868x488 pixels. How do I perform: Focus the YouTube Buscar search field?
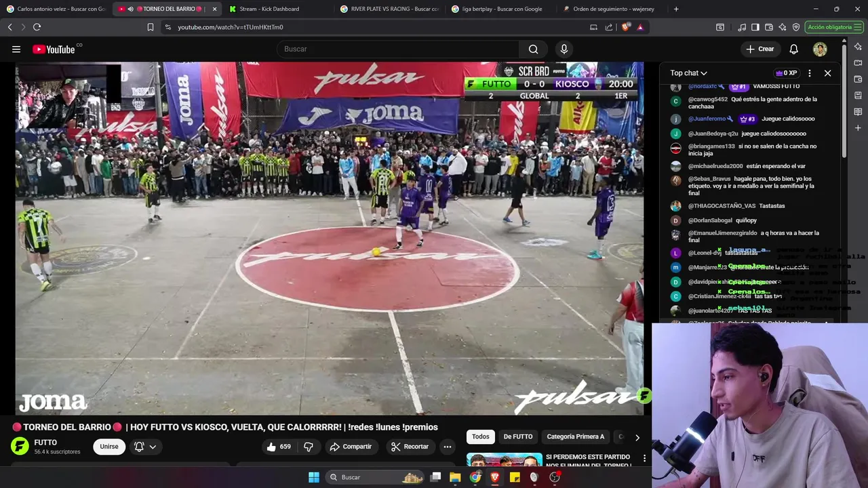click(x=398, y=49)
